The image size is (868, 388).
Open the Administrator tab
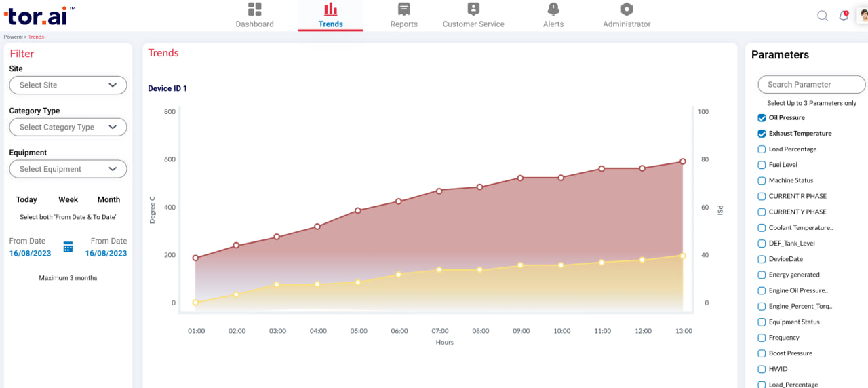coord(627,24)
